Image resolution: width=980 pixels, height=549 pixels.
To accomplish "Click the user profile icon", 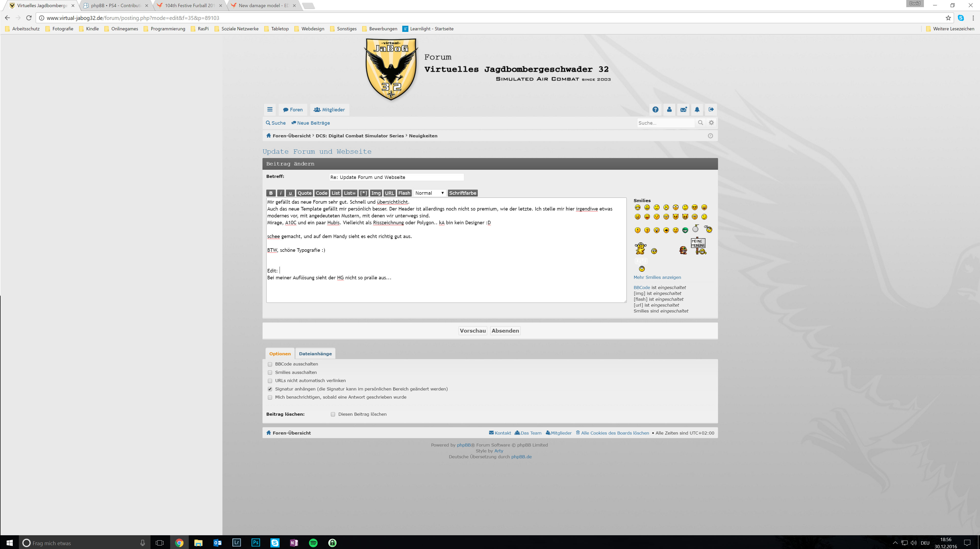I will (669, 110).
